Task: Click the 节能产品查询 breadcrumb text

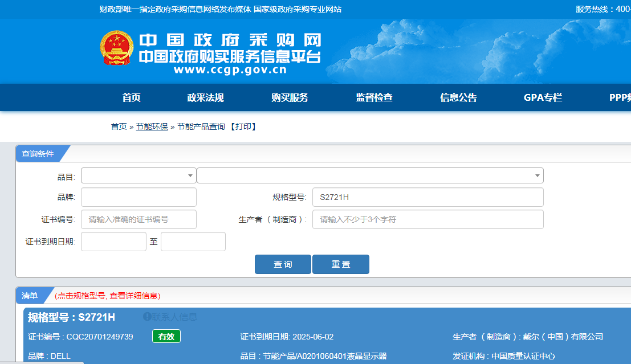Action: click(201, 126)
